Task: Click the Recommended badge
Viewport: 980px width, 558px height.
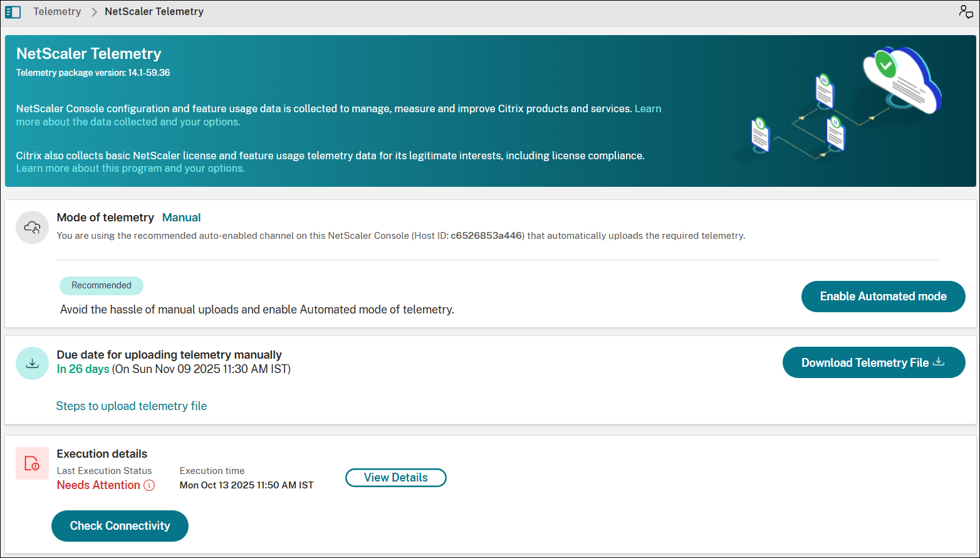Action: (x=102, y=286)
